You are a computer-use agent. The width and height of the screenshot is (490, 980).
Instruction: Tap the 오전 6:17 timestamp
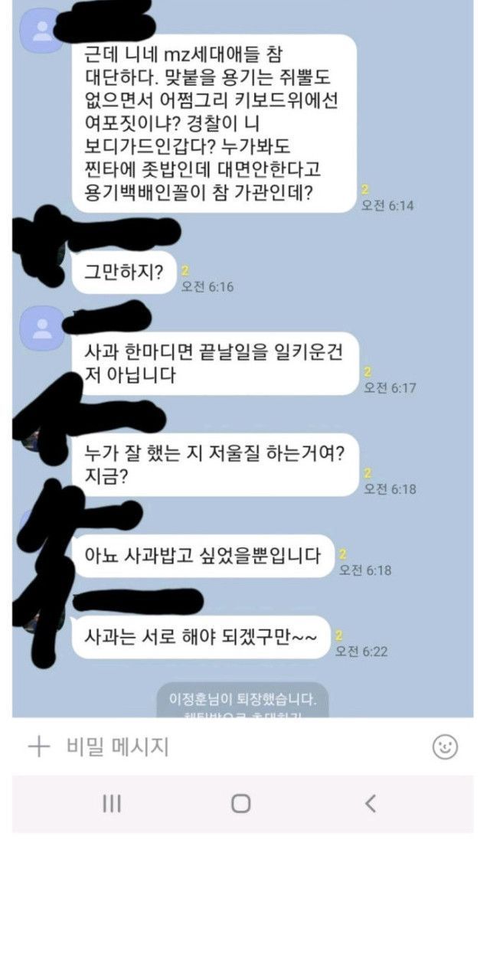pyautogui.click(x=390, y=388)
